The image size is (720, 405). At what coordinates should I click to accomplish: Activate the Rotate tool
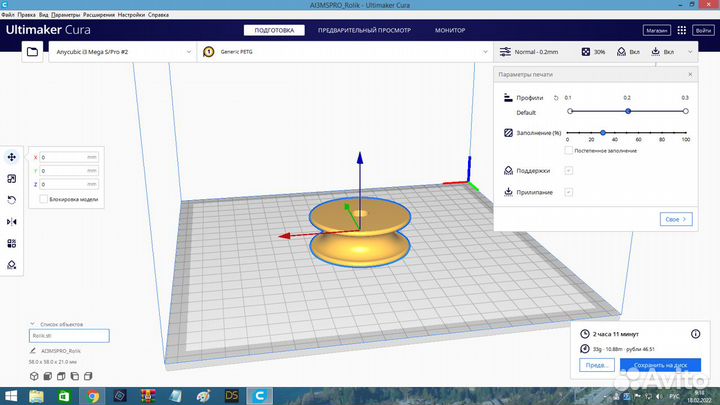pos(11,200)
